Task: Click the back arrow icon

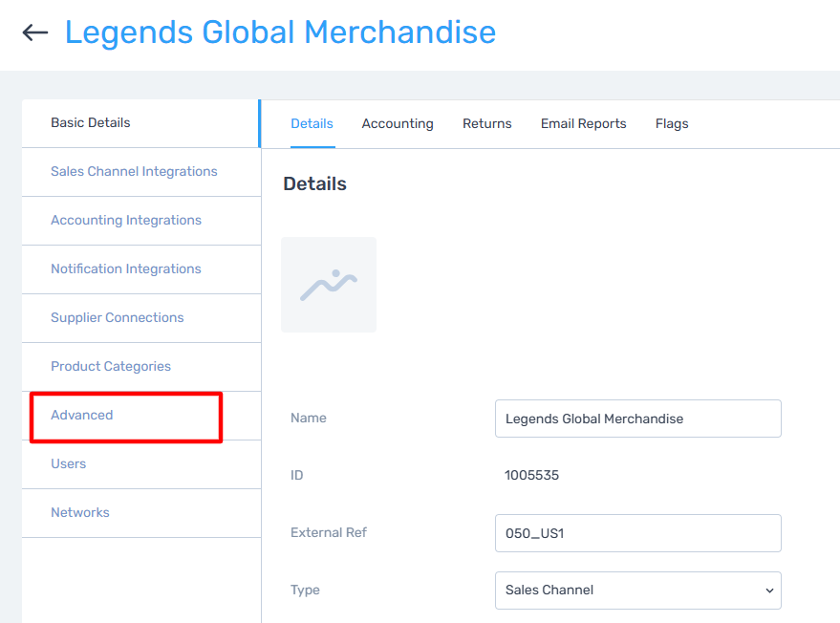Action: (x=35, y=32)
